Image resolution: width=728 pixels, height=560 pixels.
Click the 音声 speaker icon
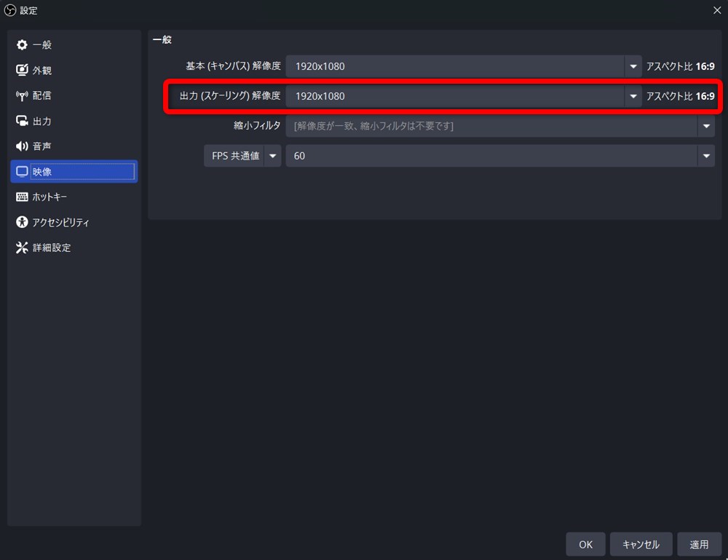pos(22,146)
